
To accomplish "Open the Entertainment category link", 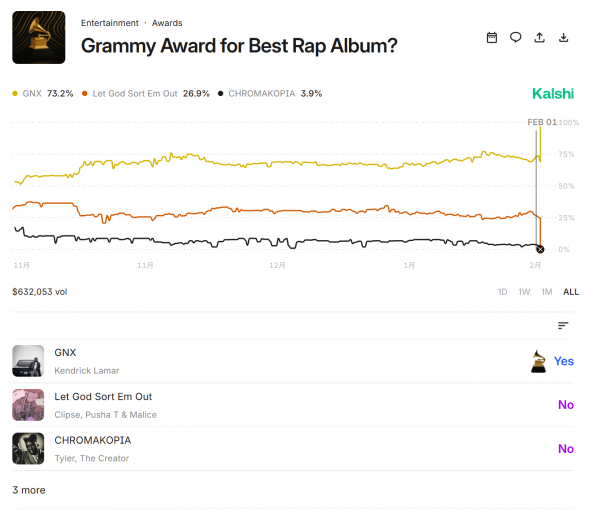I will coord(110,22).
